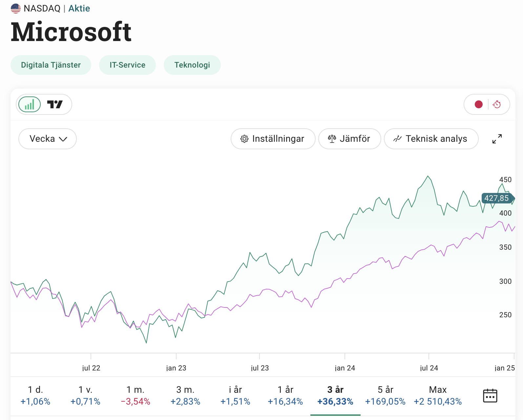Click the US flag icon

point(16,8)
